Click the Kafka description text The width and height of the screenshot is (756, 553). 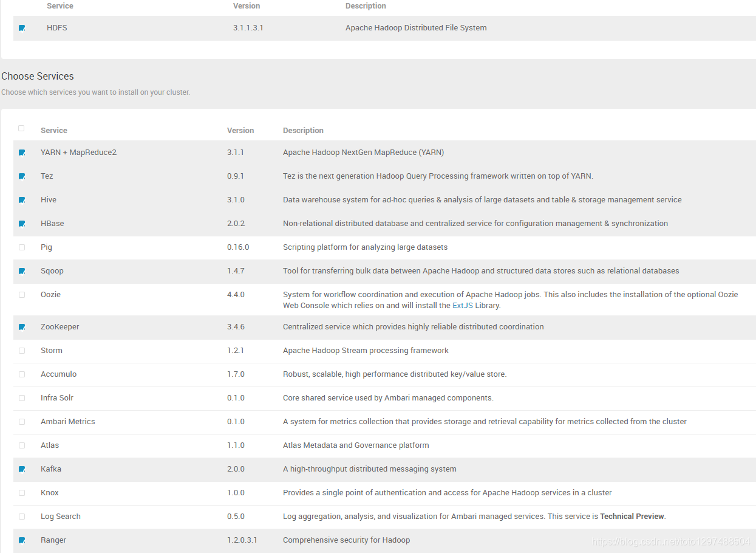(x=370, y=469)
